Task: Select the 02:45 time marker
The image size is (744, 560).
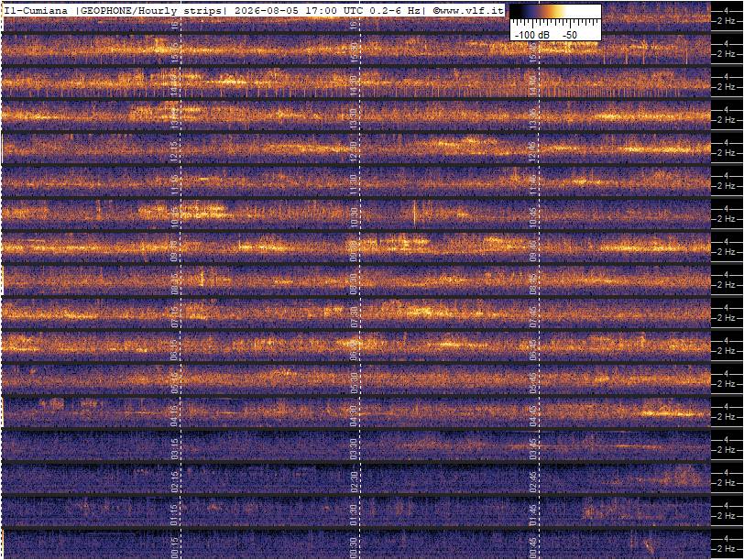Action: 533,482
